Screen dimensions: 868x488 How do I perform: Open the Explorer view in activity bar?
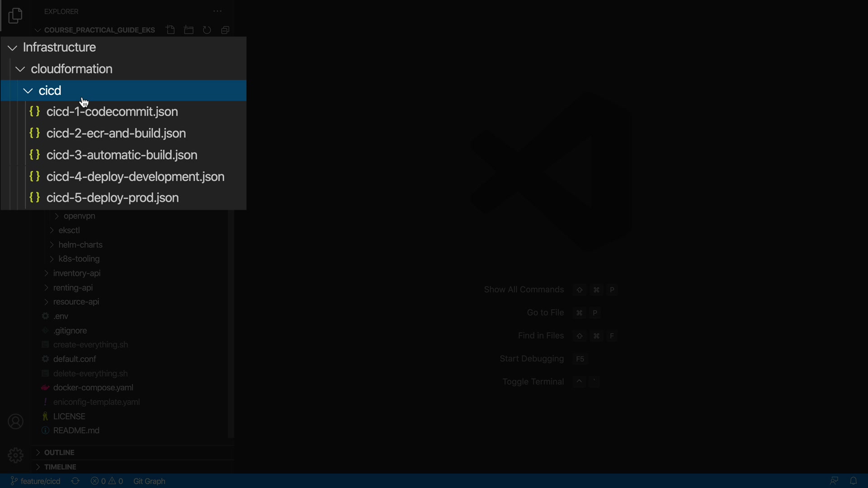pyautogui.click(x=15, y=16)
